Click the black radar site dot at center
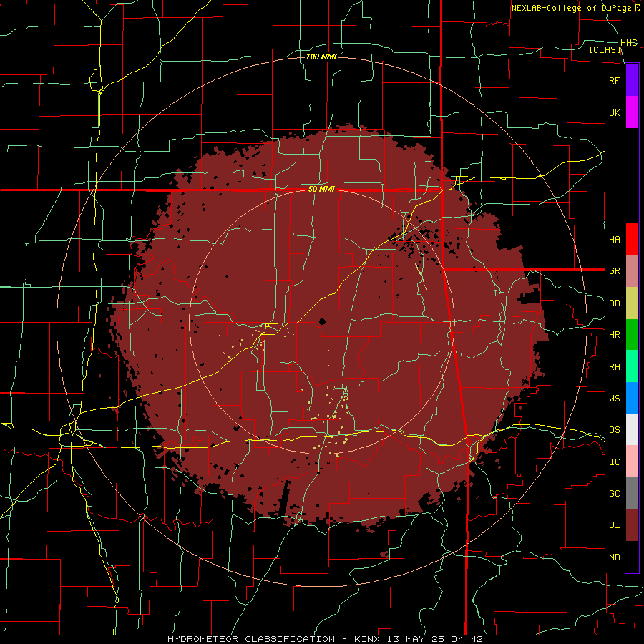 (x=322, y=321)
